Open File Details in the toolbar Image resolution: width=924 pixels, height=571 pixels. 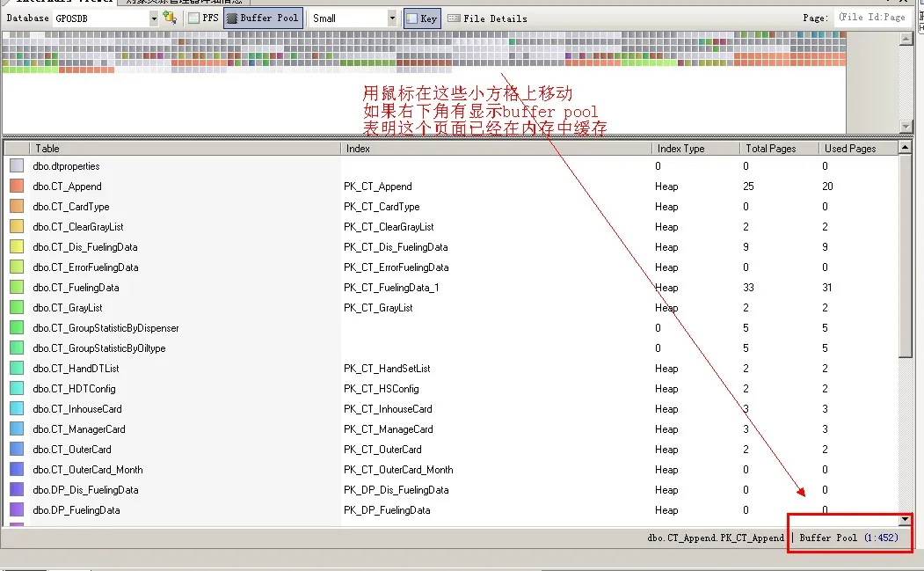click(x=487, y=18)
